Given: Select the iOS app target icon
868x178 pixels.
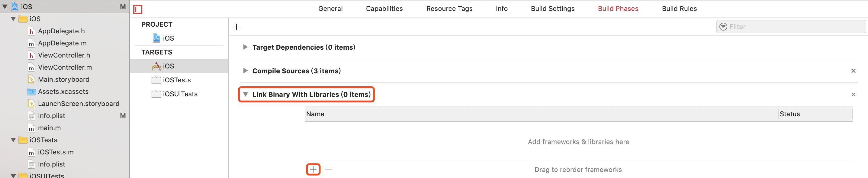Looking at the screenshot, I should click(x=156, y=66).
